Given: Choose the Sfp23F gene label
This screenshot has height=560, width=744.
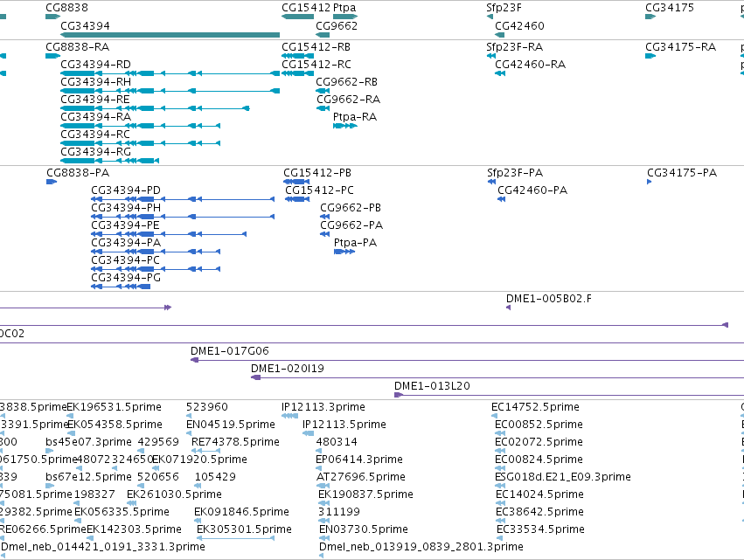Looking at the screenshot, I should click(504, 8).
